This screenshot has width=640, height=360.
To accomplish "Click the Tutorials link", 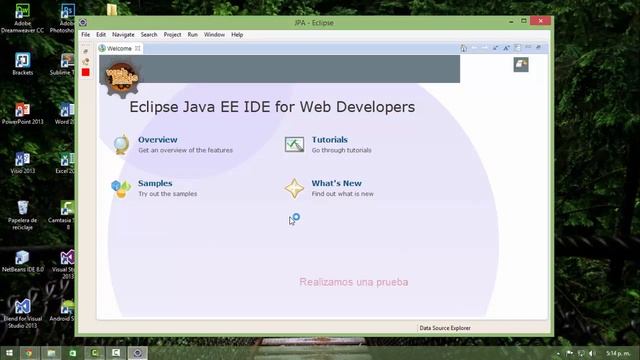I will point(329,140).
